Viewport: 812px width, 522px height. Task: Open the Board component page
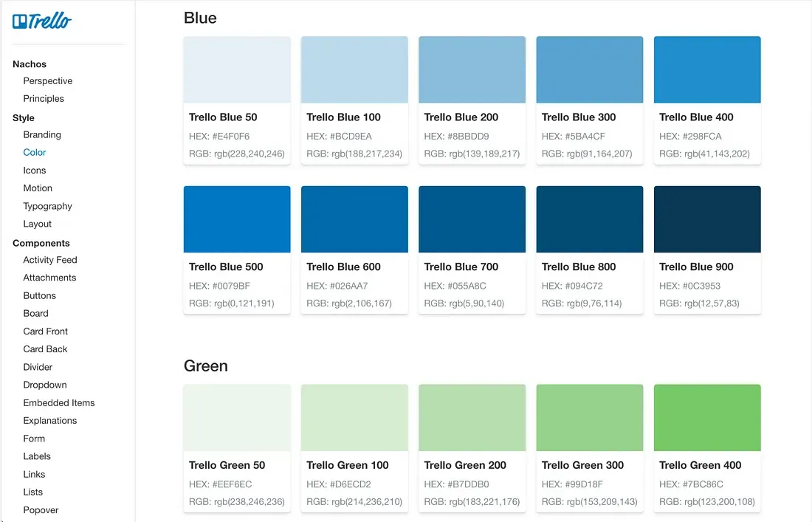[x=35, y=313]
